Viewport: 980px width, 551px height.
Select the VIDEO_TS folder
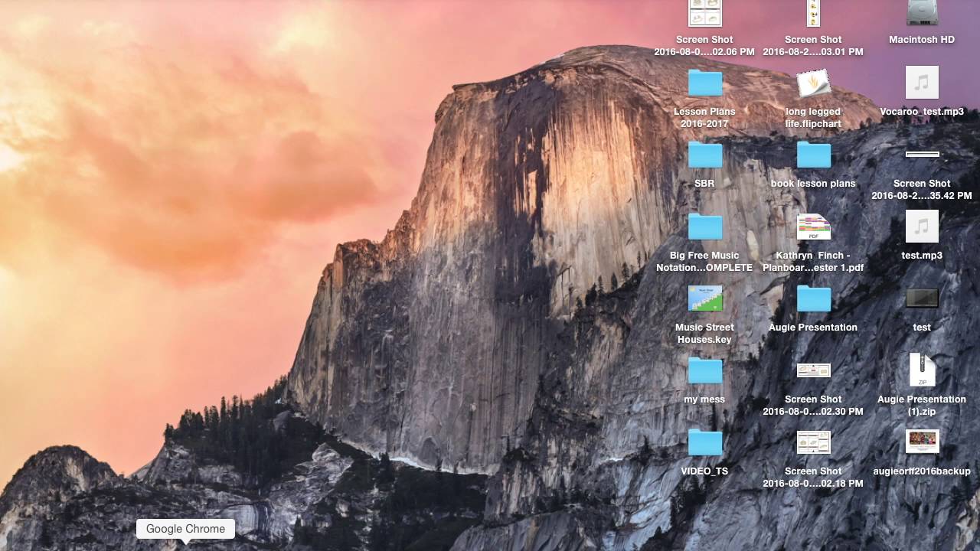click(x=705, y=443)
